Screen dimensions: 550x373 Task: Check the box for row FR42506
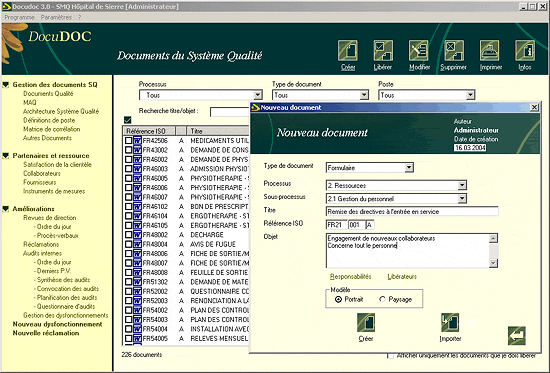coord(128,141)
